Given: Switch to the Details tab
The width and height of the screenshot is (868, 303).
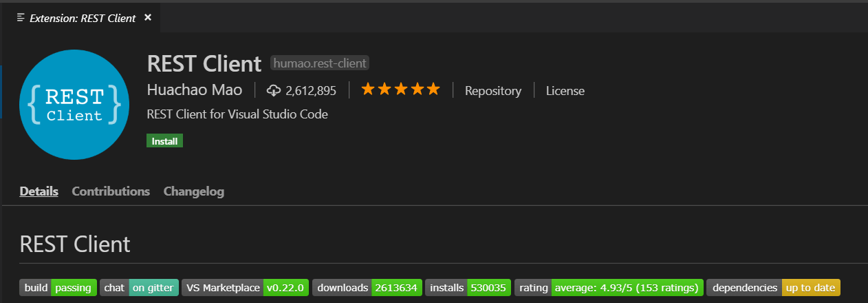Looking at the screenshot, I should point(39,191).
